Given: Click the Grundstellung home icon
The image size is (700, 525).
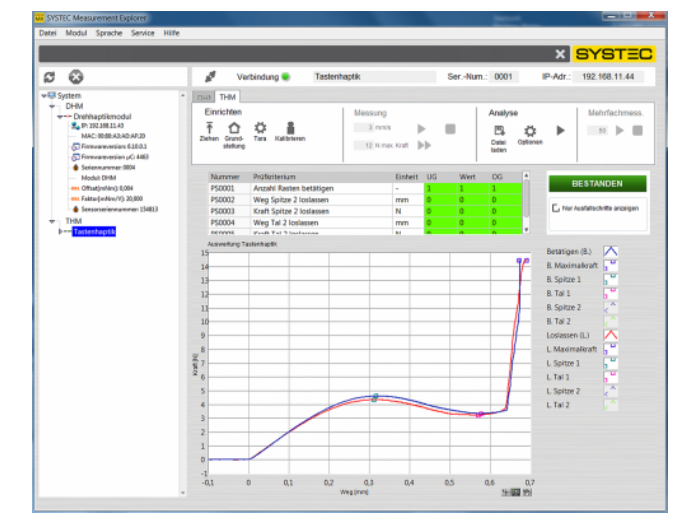Looking at the screenshot, I should coord(234,127).
